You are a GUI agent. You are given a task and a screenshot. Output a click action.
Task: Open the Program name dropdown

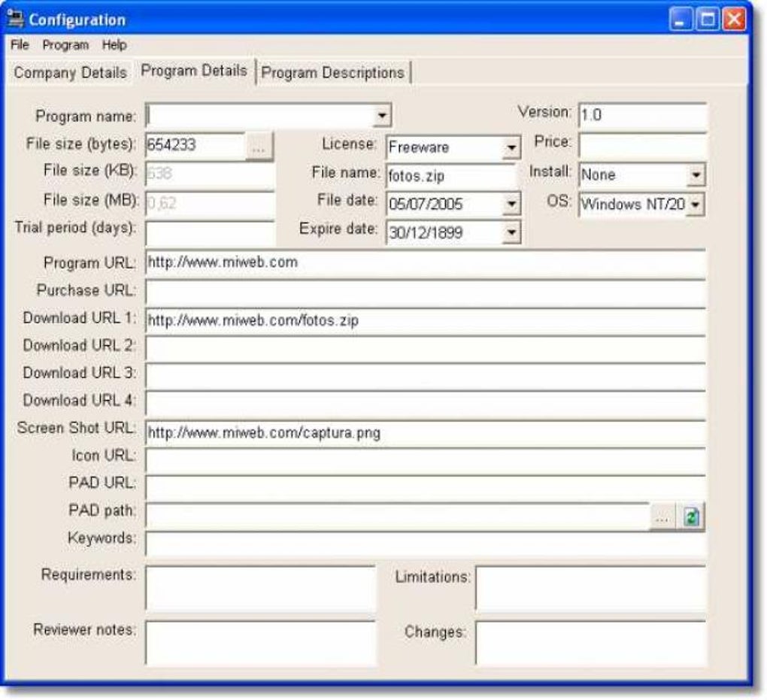[x=380, y=114]
